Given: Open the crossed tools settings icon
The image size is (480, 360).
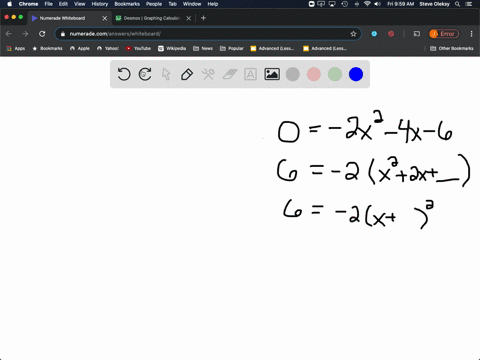Looking at the screenshot, I should pos(208,74).
